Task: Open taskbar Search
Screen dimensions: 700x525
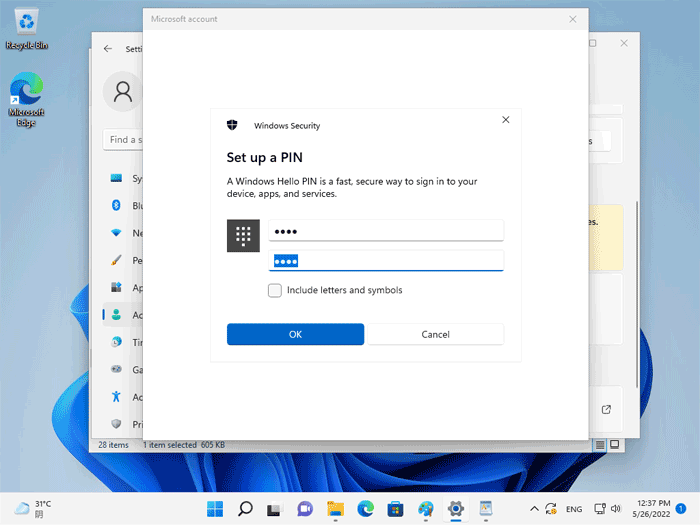Action: (x=245, y=509)
